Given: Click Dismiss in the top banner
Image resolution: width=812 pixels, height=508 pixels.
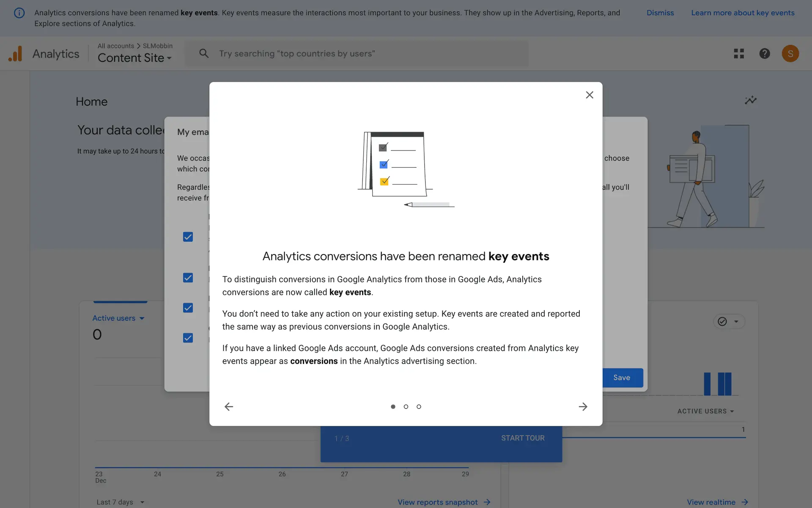Looking at the screenshot, I should click(660, 13).
